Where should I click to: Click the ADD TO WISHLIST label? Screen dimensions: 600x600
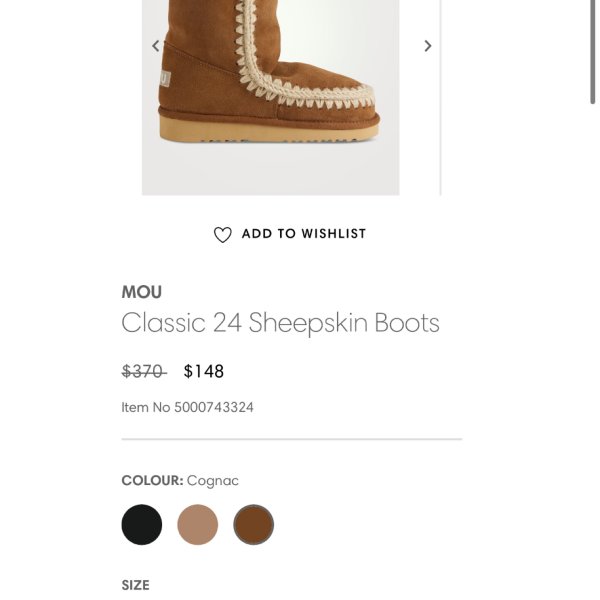(x=304, y=234)
